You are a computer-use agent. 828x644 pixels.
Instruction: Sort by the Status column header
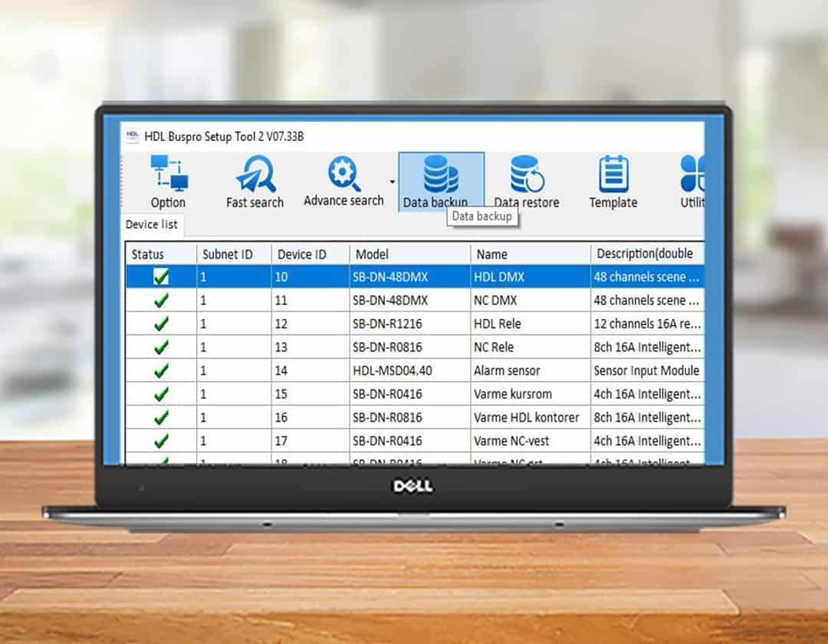[161, 254]
